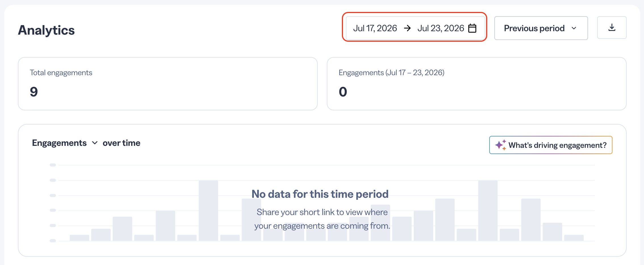644x265 pixels.
Task: Click the 'over time' chart title text
Action: coord(122,143)
